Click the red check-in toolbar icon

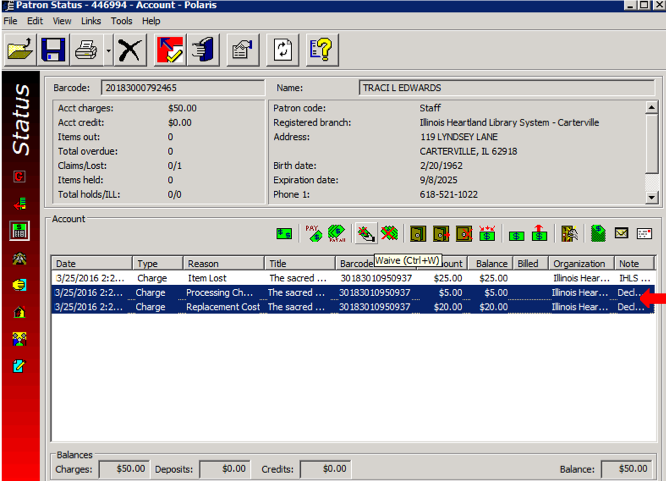pos(170,50)
